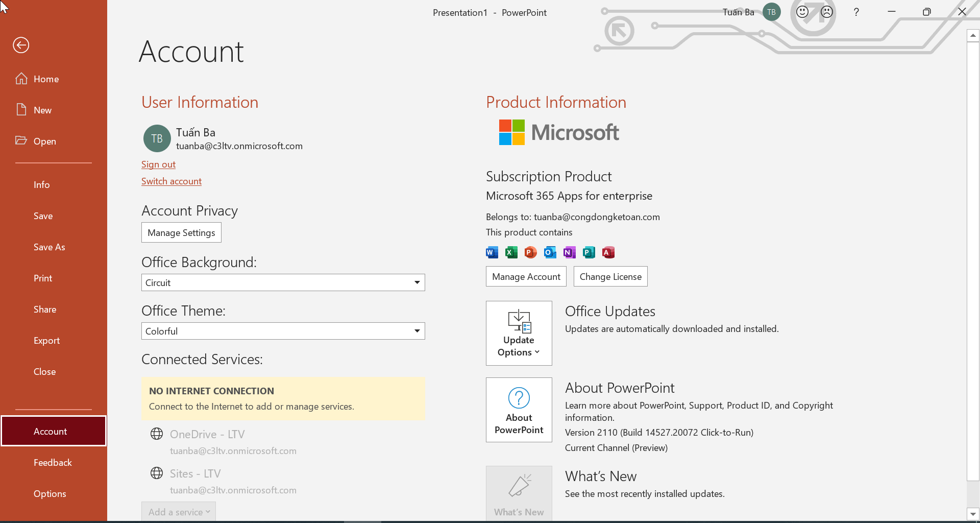The width and height of the screenshot is (980, 523).
Task: Open the Feedback page
Action: pos(54,462)
